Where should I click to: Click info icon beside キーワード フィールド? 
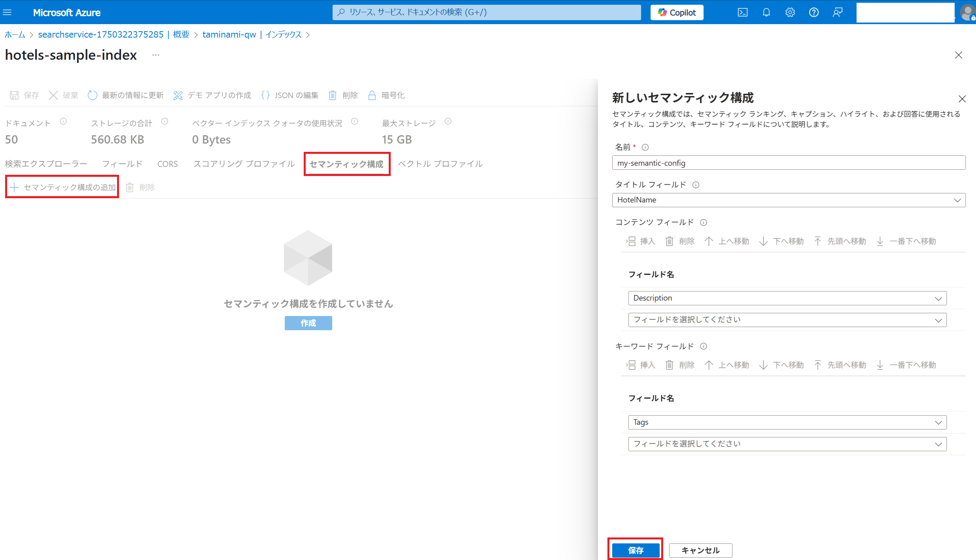703,346
